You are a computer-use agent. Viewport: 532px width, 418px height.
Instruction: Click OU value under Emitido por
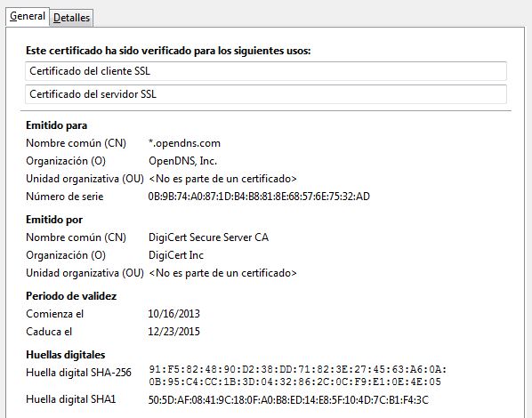tap(222, 273)
